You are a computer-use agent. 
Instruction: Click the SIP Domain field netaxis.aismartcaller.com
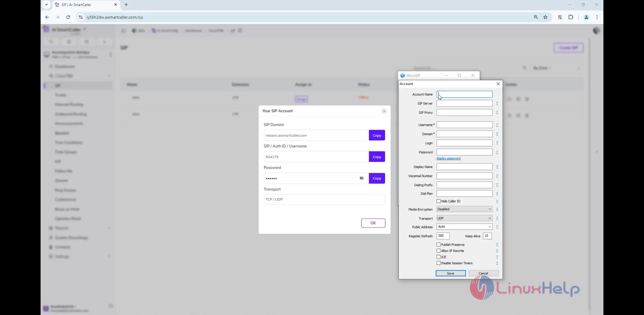(x=316, y=135)
